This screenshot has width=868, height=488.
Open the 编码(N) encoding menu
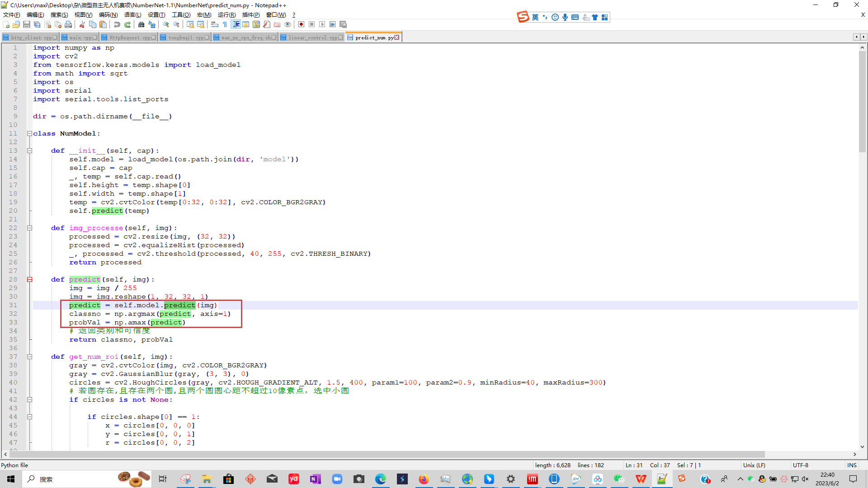click(x=108, y=15)
